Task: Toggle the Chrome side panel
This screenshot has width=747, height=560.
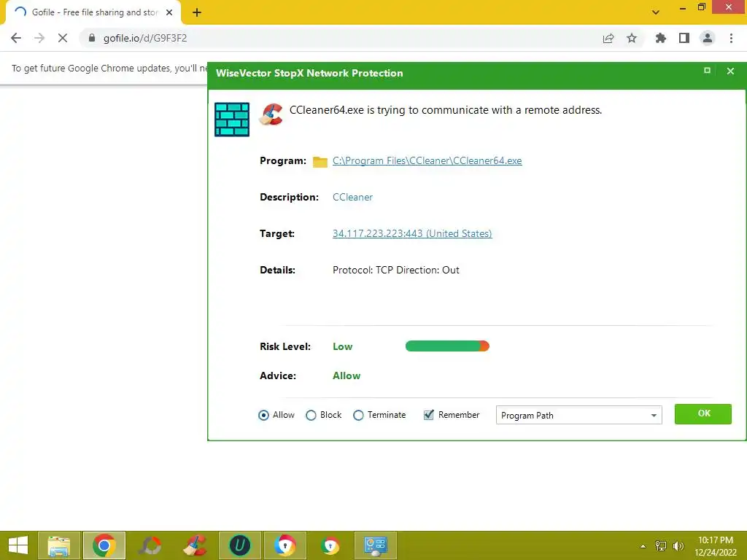Action: pos(684,38)
